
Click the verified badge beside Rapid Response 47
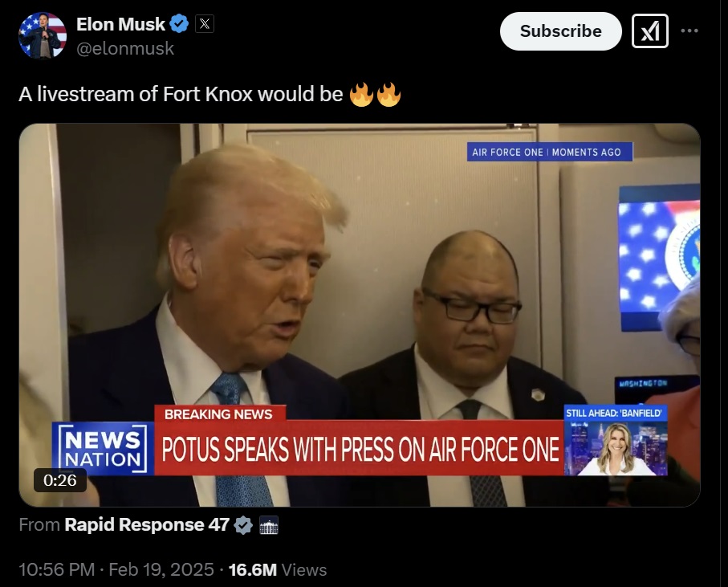[x=243, y=525]
